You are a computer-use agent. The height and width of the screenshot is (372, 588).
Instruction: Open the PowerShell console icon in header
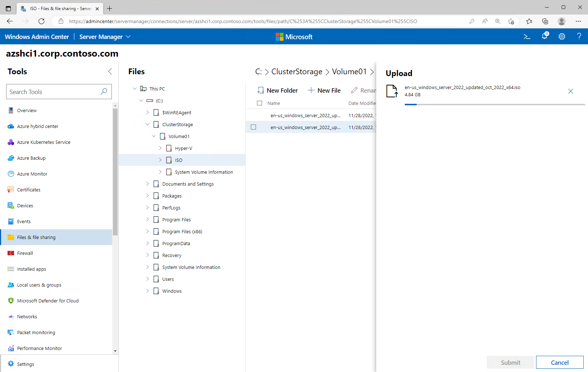(527, 37)
